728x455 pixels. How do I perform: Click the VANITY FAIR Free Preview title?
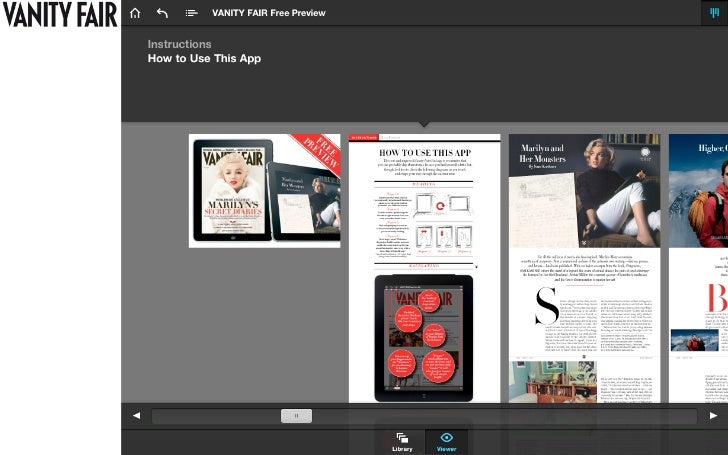(269, 13)
